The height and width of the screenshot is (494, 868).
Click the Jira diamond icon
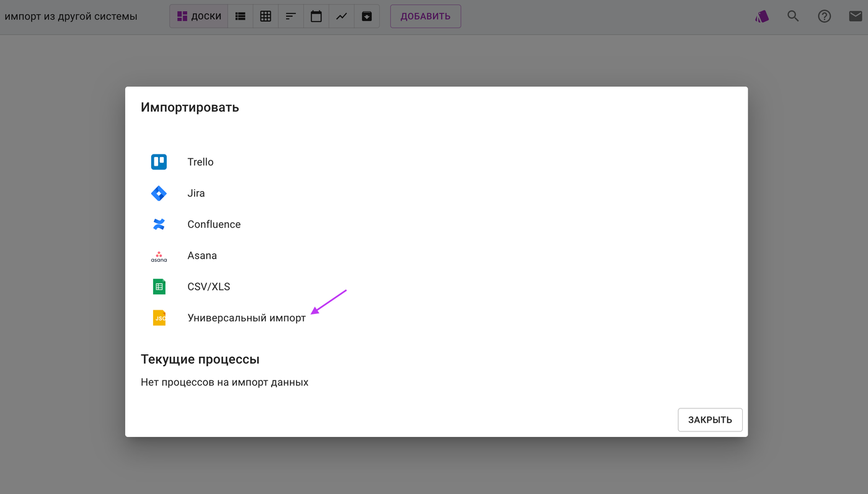[159, 193]
